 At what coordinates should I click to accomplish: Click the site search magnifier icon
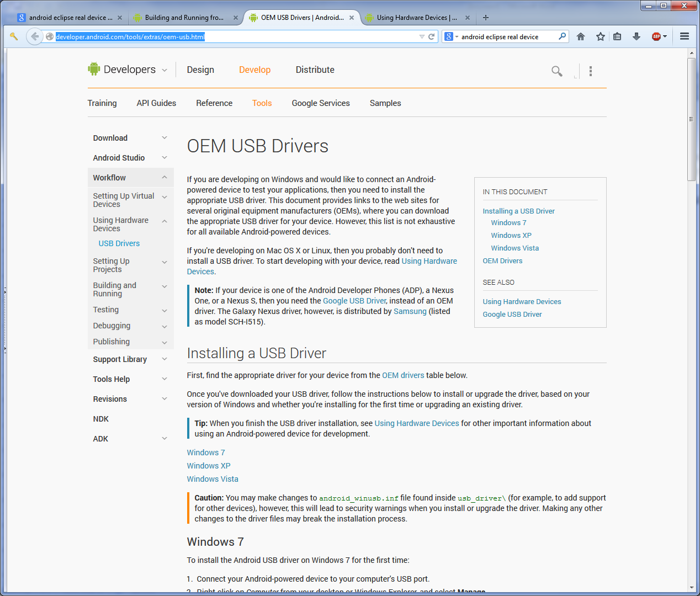(557, 71)
